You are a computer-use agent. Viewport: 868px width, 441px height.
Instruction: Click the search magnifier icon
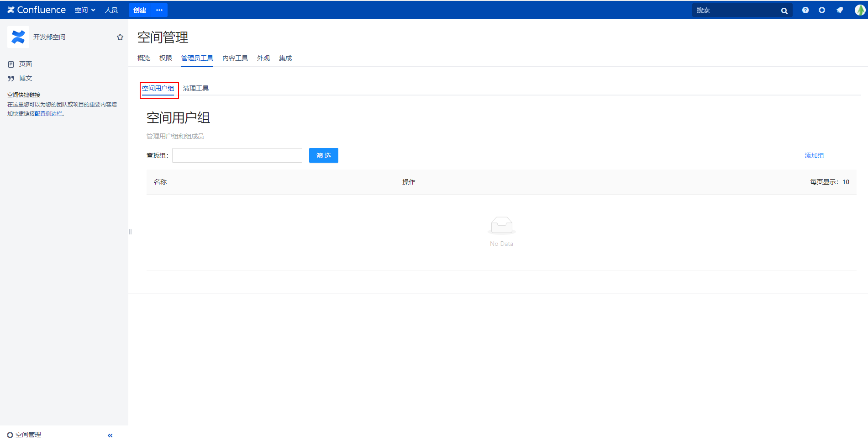tap(784, 11)
